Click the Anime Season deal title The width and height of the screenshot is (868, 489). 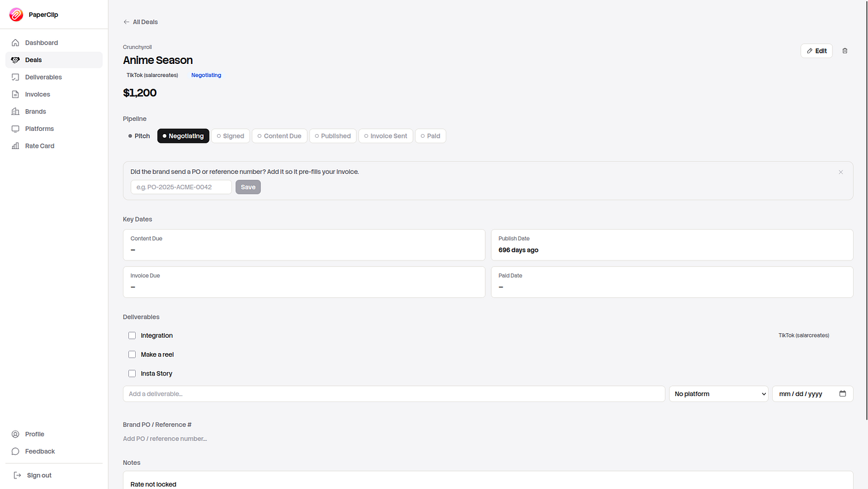point(158,60)
